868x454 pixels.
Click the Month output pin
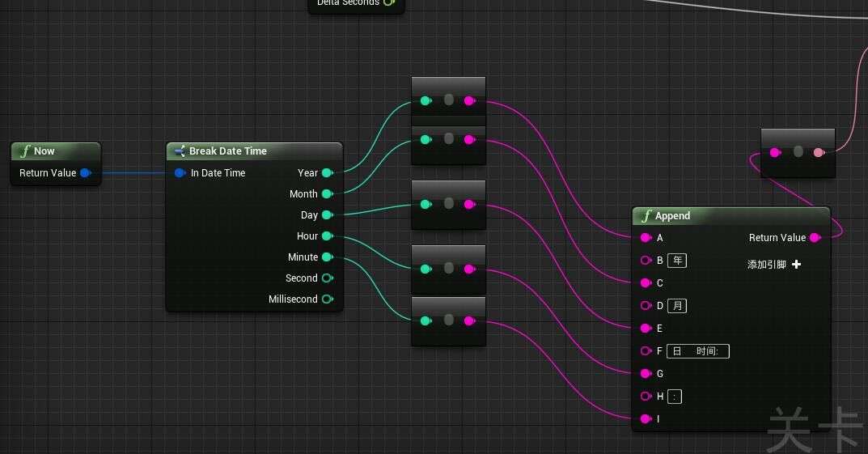click(x=327, y=193)
